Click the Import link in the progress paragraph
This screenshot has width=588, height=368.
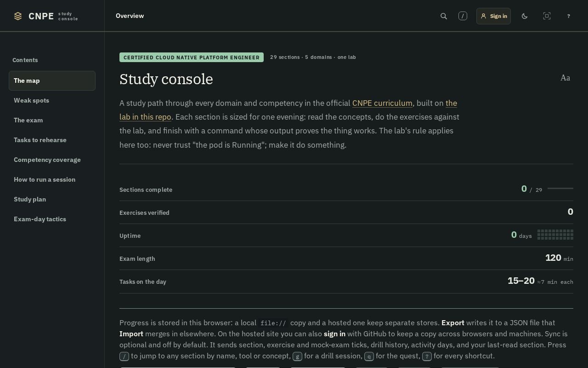click(131, 333)
